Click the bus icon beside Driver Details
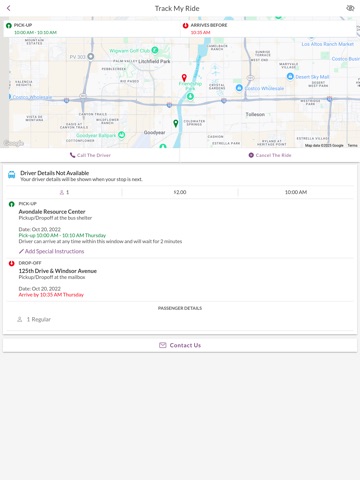This screenshot has width=360, height=480. pos(12,175)
